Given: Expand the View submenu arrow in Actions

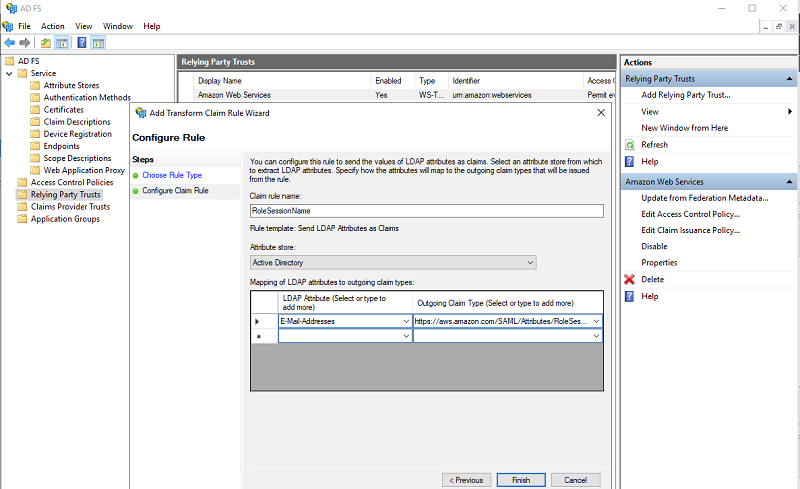Looking at the screenshot, I should 790,111.
